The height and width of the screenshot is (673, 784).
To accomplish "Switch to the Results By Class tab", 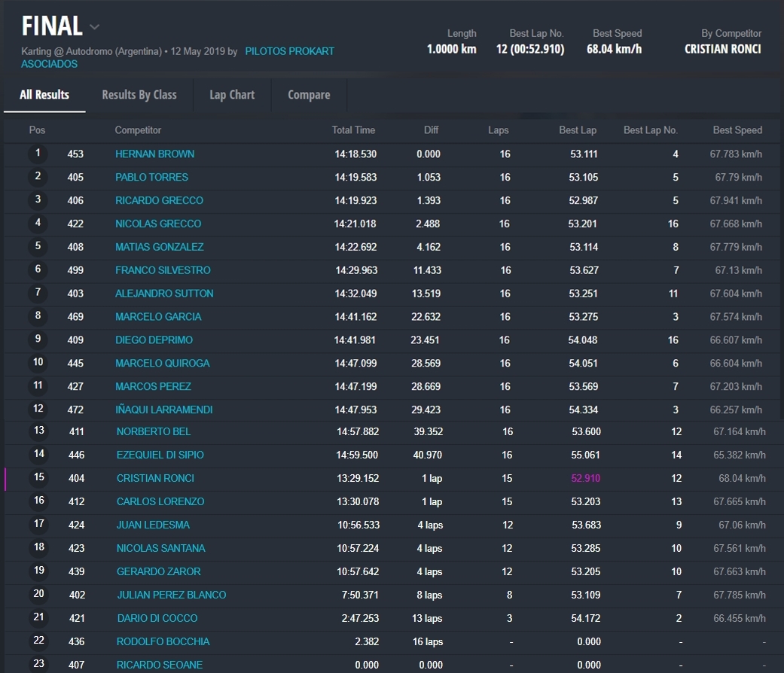I will click(139, 95).
